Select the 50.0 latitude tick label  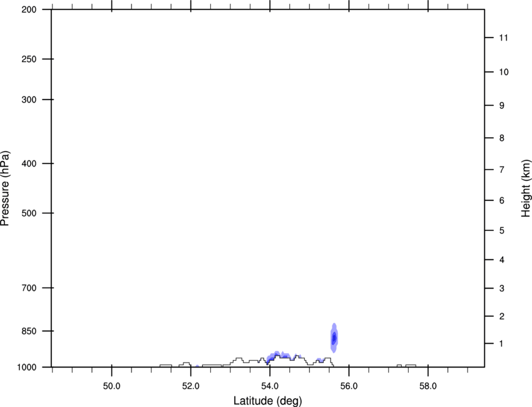[x=111, y=386]
